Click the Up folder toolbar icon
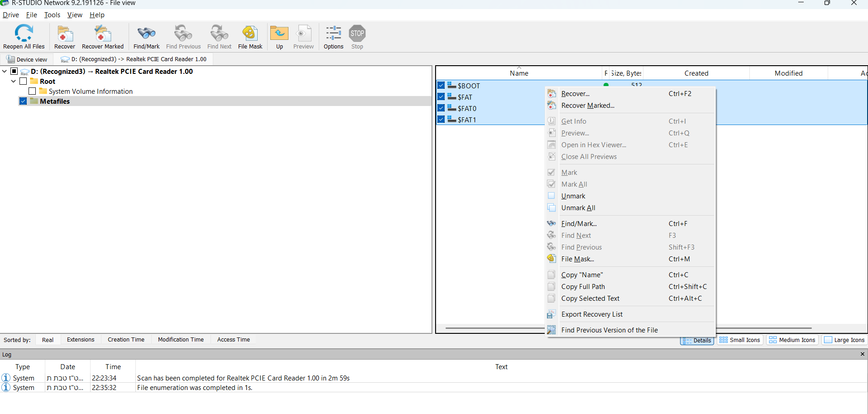 pyautogui.click(x=279, y=34)
